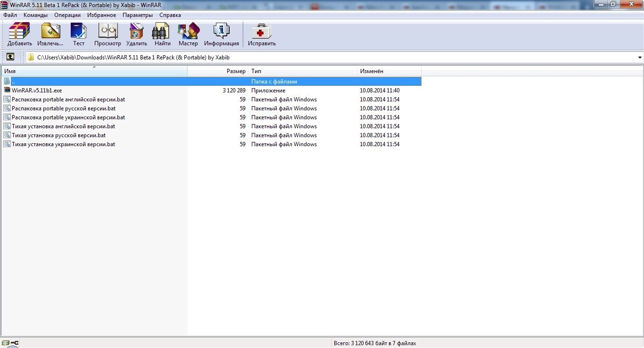Viewport: 644px width, 348px height.
Task: Click the folder icon in address bar
Action: (x=31, y=58)
